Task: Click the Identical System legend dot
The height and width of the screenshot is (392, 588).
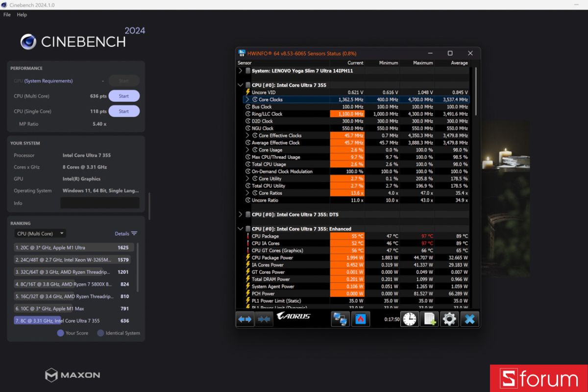Action: (x=100, y=333)
